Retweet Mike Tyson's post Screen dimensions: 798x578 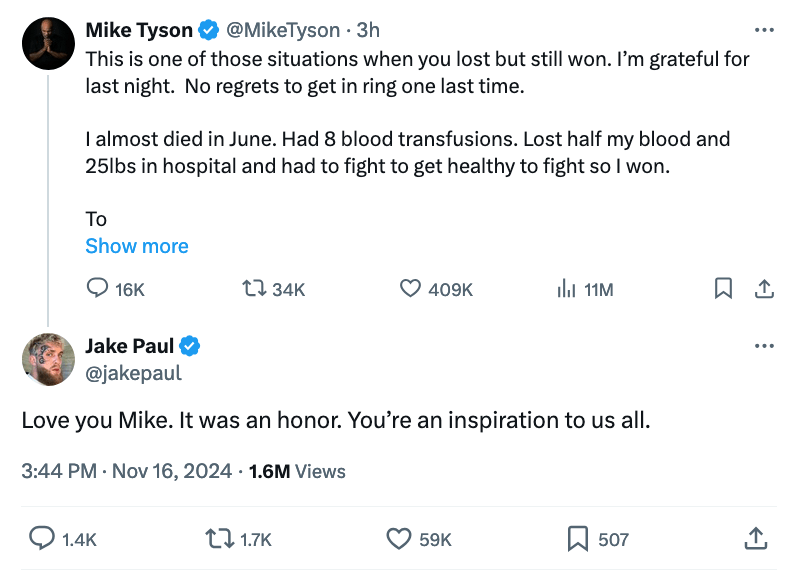pyautogui.click(x=256, y=289)
